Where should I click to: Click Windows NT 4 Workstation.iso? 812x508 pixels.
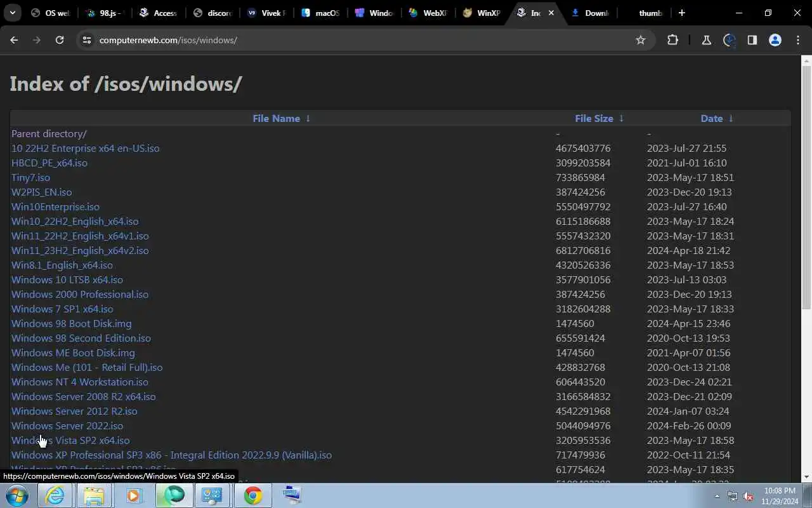point(80,382)
